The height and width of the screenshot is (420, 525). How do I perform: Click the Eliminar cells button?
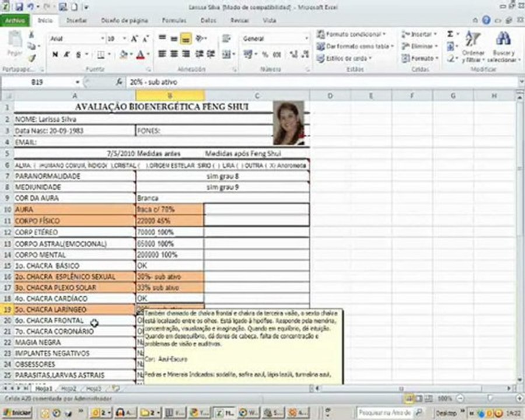click(x=420, y=46)
